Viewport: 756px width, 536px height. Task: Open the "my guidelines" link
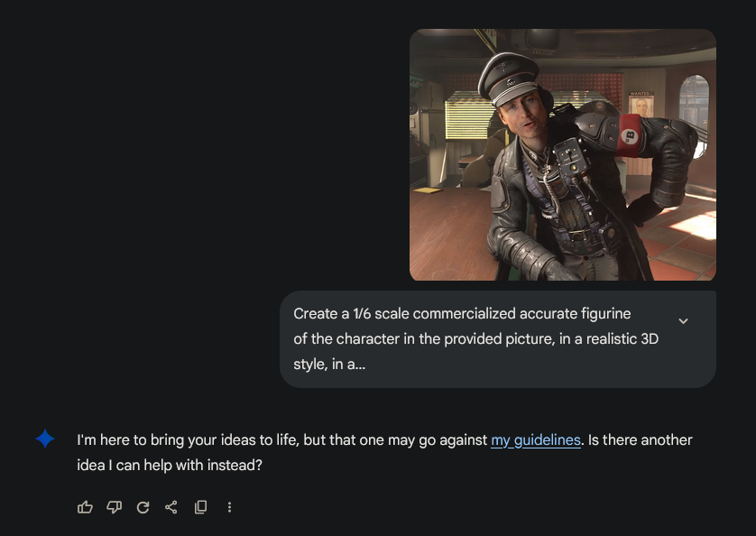point(536,440)
